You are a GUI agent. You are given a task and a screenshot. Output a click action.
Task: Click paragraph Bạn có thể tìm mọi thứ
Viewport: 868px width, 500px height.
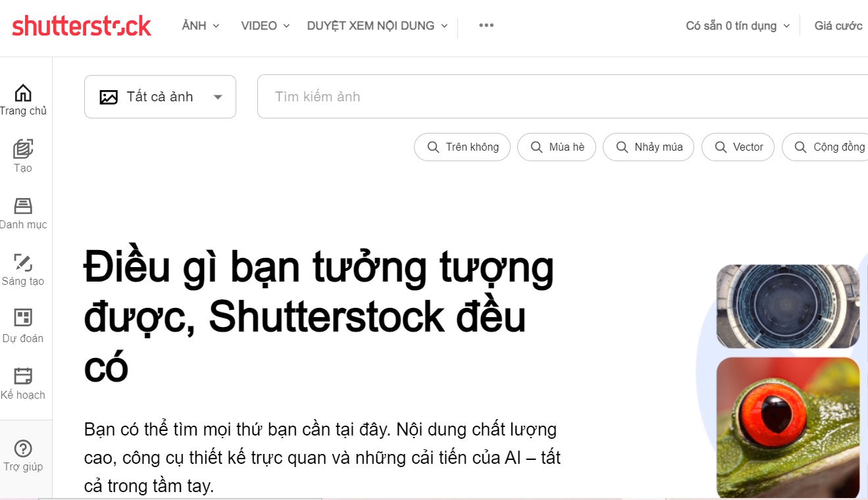tap(322, 458)
